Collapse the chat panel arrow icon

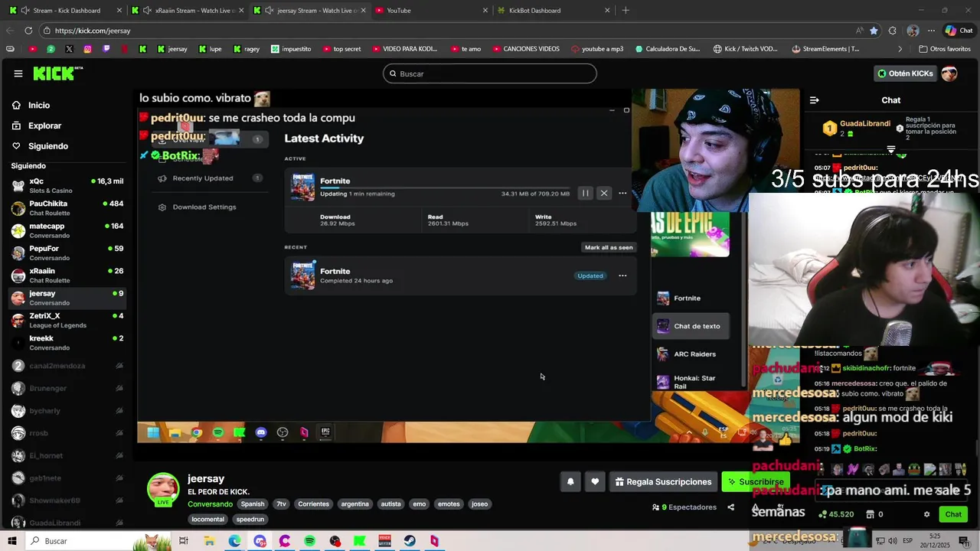[815, 100]
